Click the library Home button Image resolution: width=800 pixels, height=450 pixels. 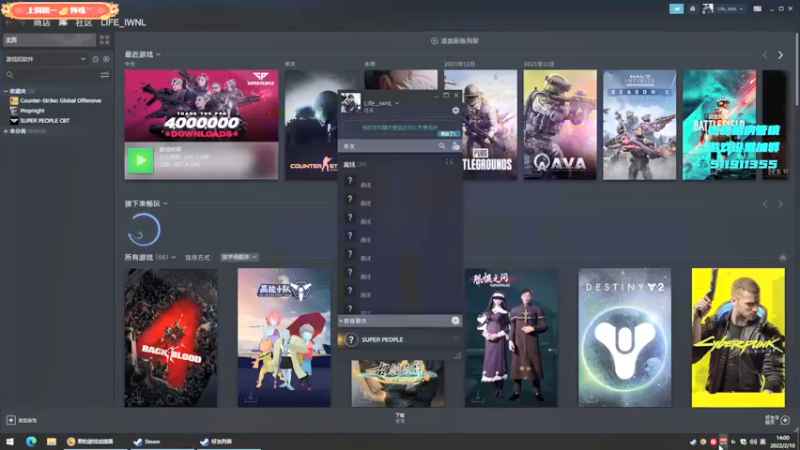click(49, 40)
